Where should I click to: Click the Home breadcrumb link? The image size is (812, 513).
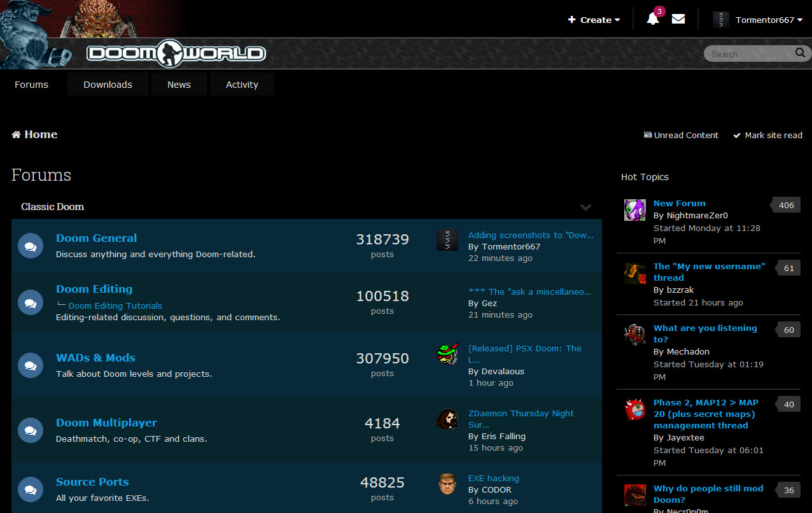click(41, 134)
